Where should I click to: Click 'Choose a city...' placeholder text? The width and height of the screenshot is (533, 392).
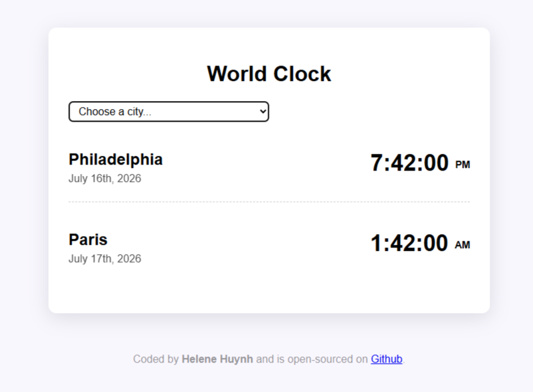tap(115, 112)
